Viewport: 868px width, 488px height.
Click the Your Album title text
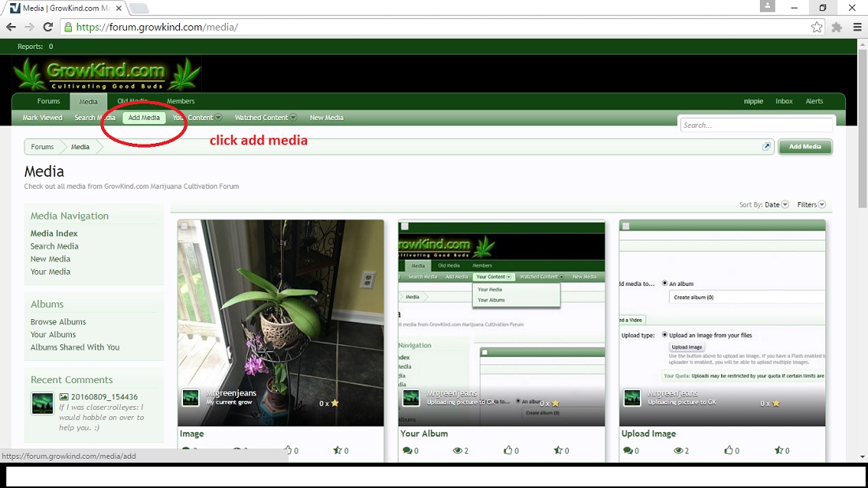pos(424,434)
